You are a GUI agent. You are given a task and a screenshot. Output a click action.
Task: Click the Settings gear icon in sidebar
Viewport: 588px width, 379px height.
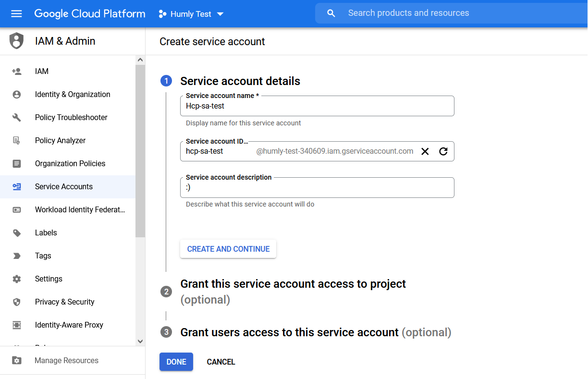click(16, 279)
